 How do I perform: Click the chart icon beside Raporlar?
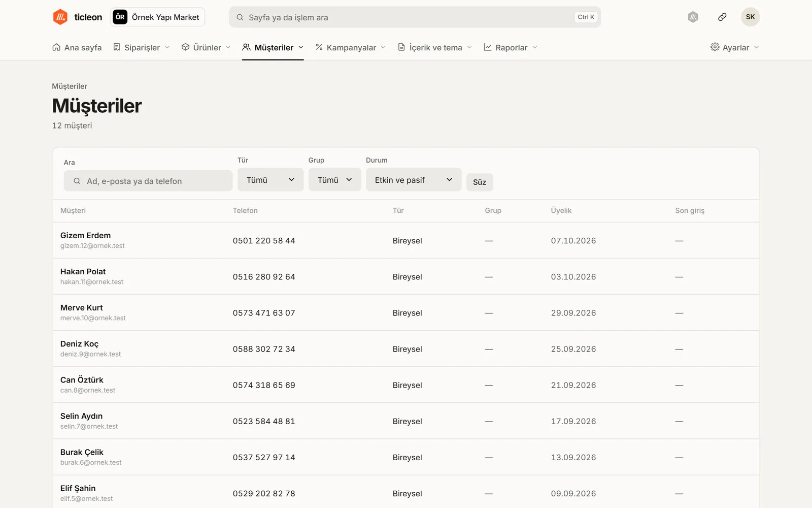[488, 47]
